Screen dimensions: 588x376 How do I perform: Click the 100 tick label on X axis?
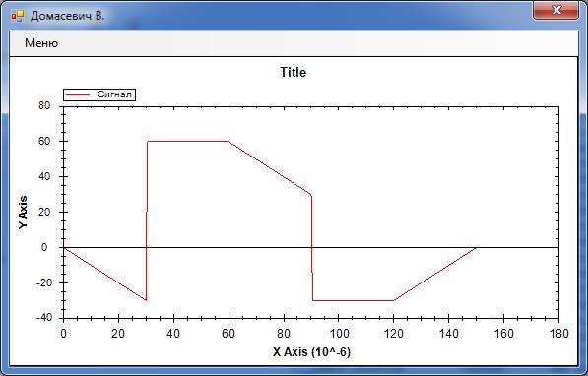(339, 334)
